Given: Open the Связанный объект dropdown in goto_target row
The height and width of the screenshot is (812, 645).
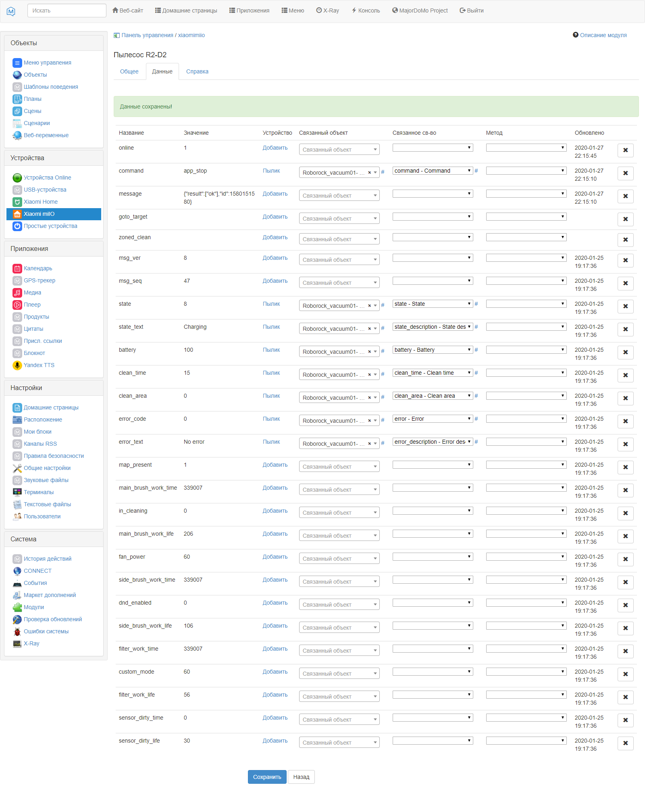Looking at the screenshot, I should tap(339, 218).
